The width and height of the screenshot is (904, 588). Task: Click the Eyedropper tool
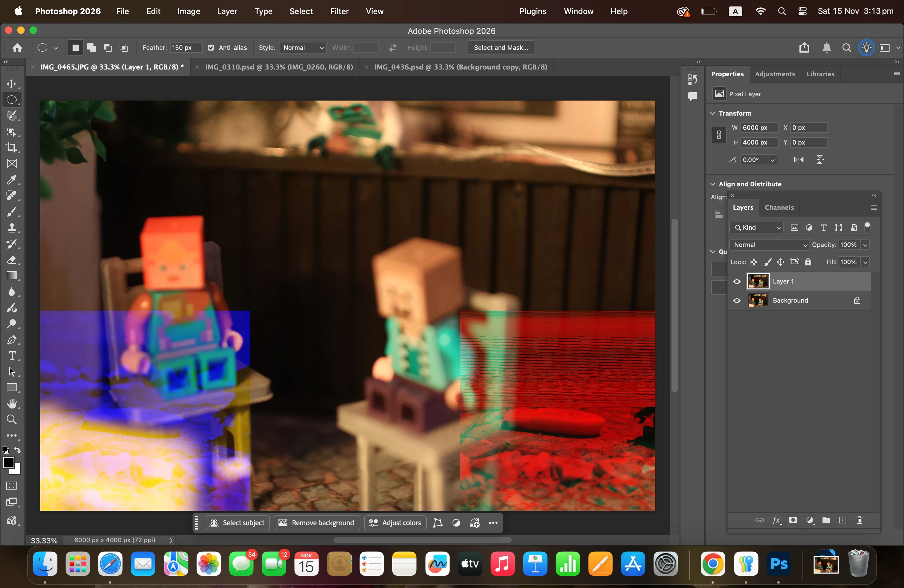point(12,180)
